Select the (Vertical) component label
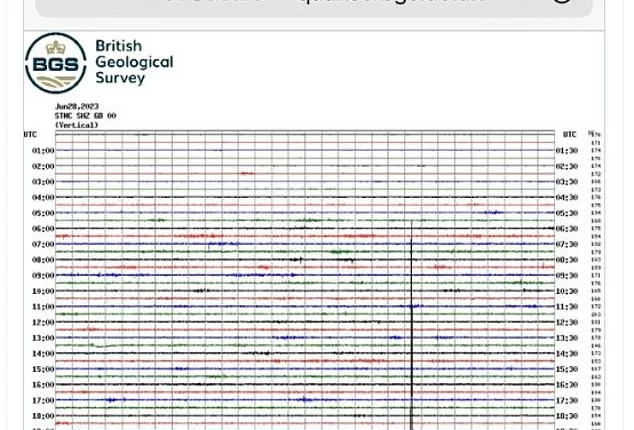This screenshot has height=430, width=634. pyautogui.click(x=76, y=125)
